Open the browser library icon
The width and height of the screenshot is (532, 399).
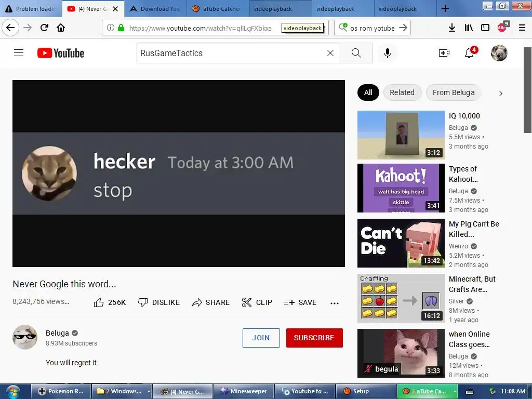[x=469, y=28]
